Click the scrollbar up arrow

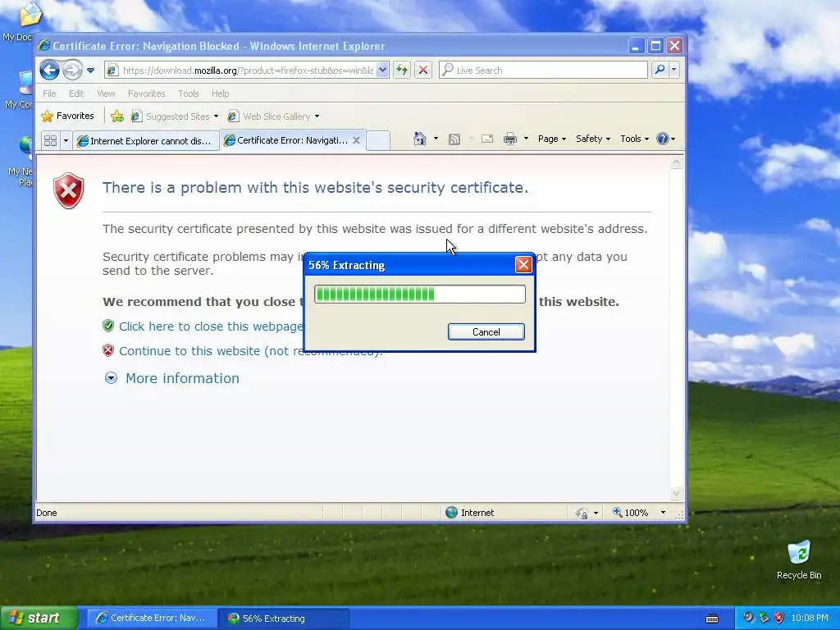coord(676,163)
